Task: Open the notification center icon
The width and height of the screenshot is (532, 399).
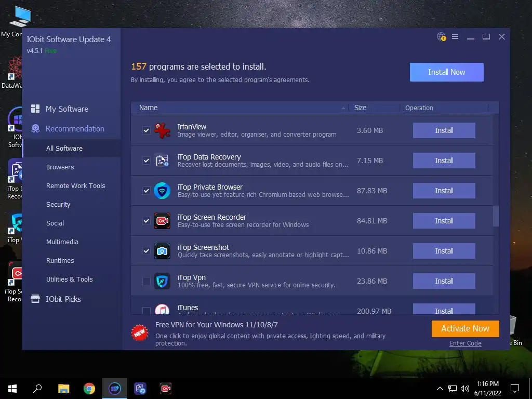Action: pyautogui.click(x=515, y=389)
